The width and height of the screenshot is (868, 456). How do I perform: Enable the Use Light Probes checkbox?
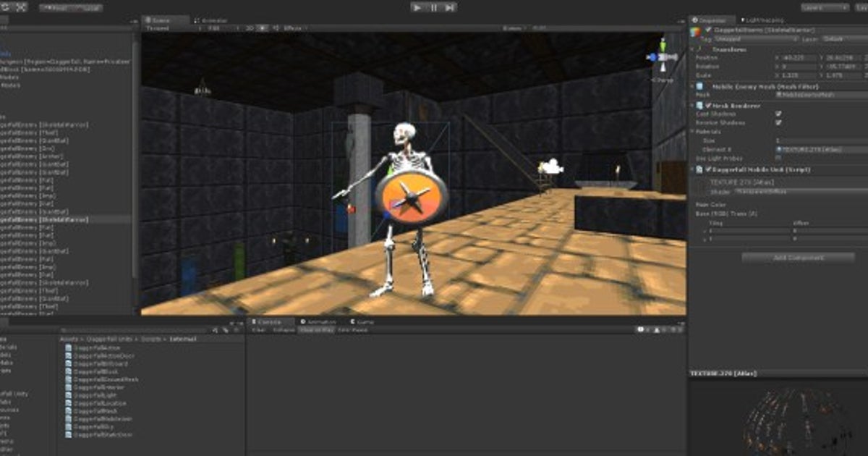tap(778, 157)
